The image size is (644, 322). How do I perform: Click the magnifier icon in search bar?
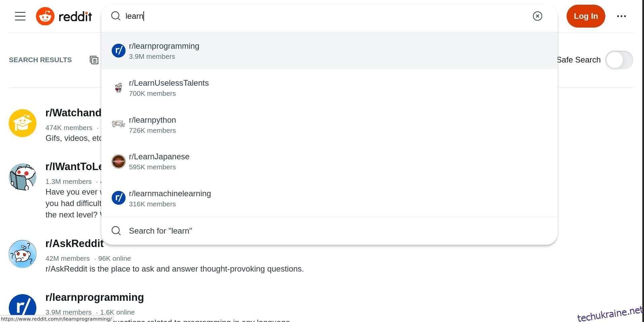(116, 16)
